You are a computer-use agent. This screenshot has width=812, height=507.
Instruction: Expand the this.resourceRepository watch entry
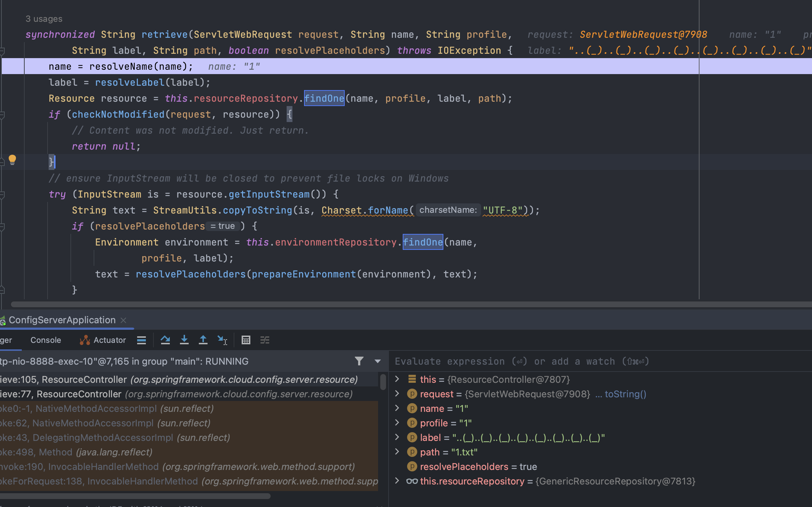click(397, 481)
